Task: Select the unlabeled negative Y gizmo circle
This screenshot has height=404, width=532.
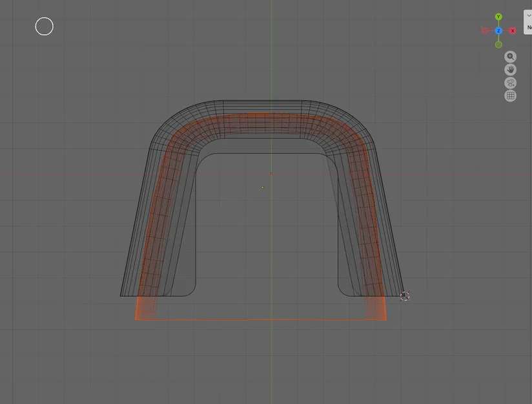Action: click(x=498, y=45)
